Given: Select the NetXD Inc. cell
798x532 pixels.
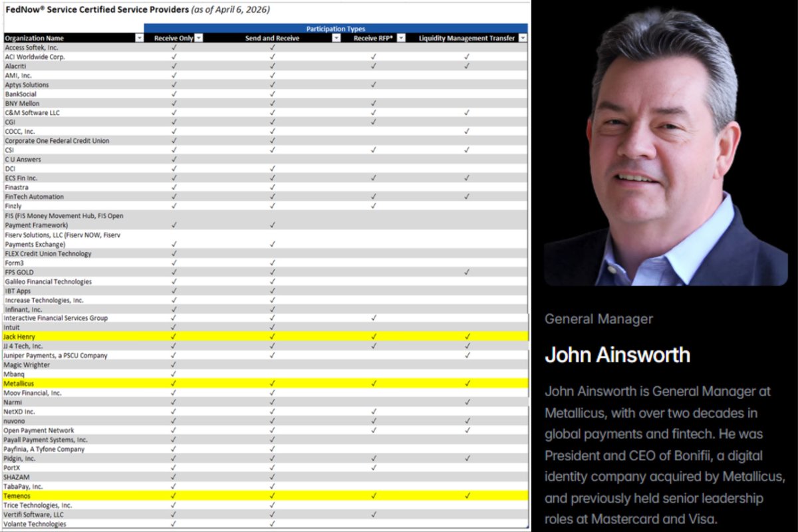Looking at the screenshot, I should [74, 412].
